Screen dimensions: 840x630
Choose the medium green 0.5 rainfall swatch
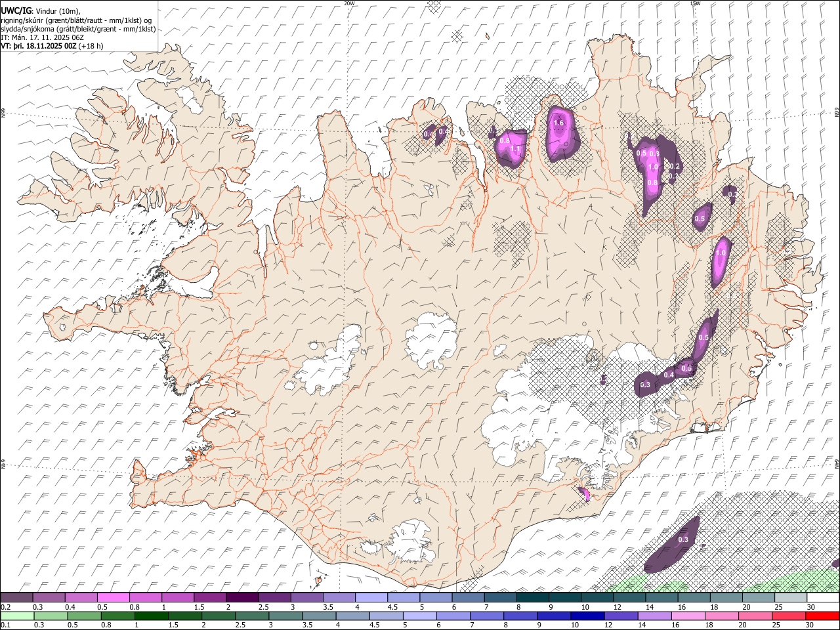click(x=84, y=616)
